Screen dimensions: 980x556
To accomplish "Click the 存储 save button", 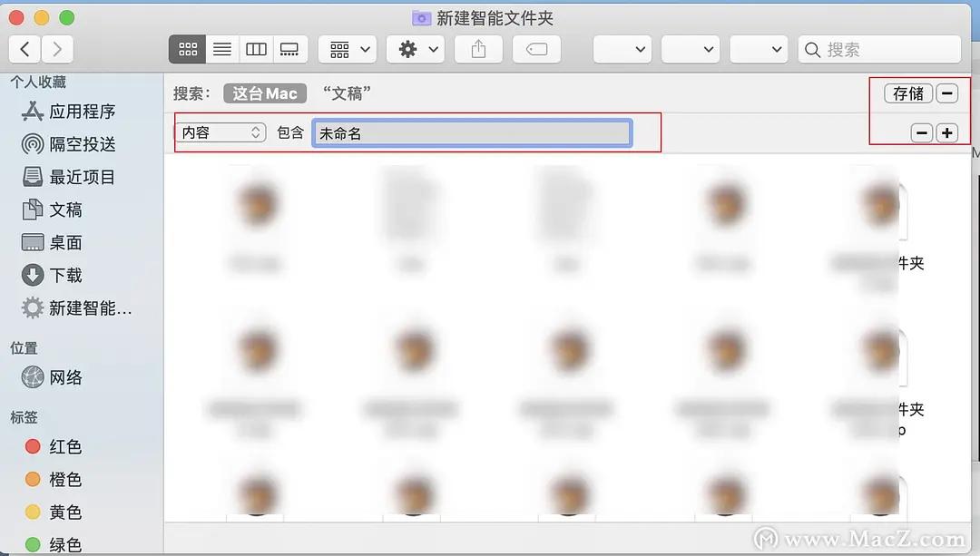I will (x=907, y=93).
